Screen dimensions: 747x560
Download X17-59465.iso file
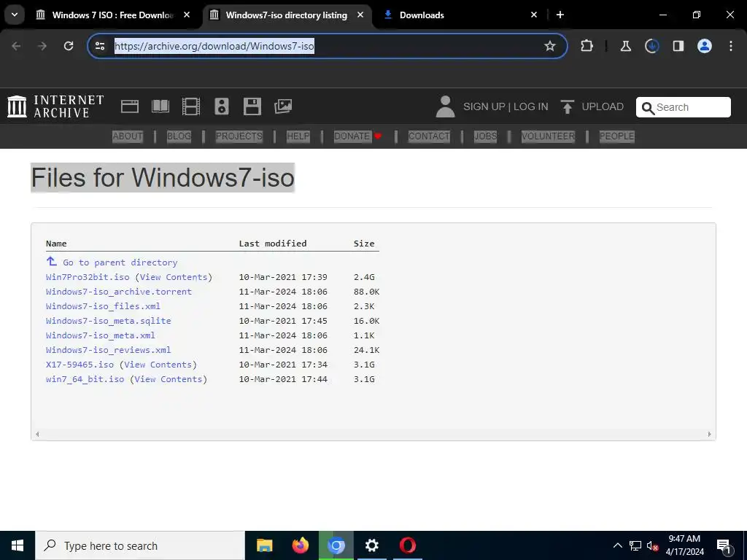[80, 365]
